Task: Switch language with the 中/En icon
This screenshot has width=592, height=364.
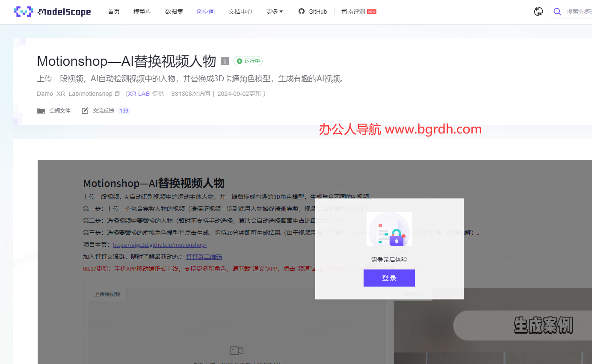Action: tap(539, 12)
